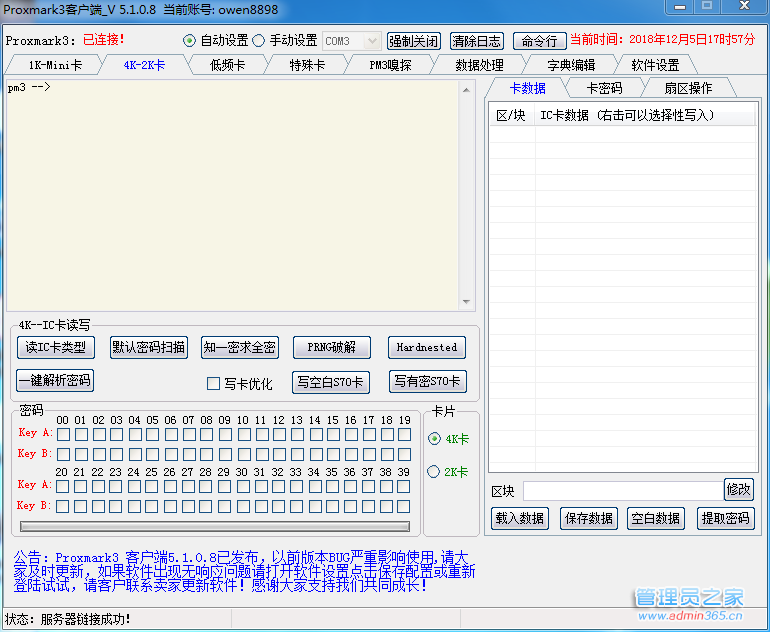Screen dimensions: 770x632
Task: Check first-row Key A box for sector 00
Action: (63, 435)
